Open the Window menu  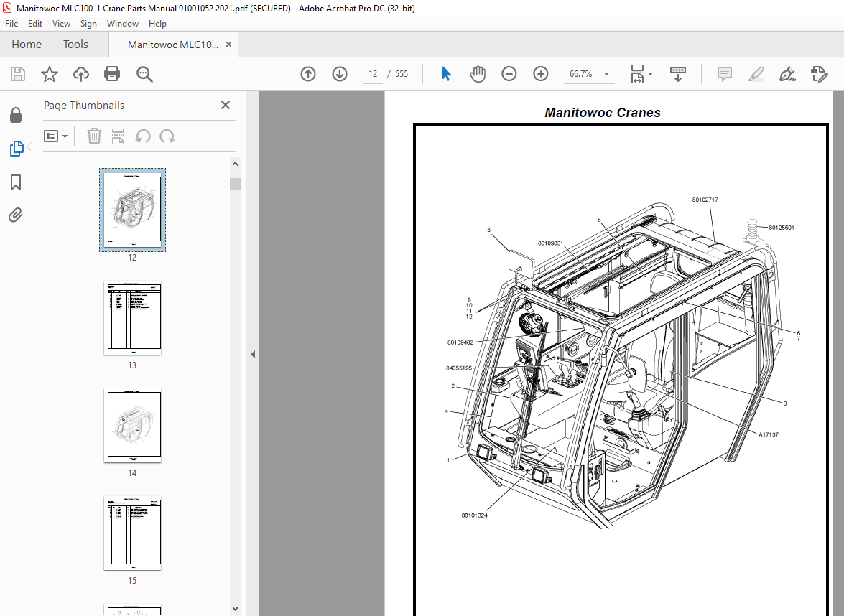tap(123, 24)
